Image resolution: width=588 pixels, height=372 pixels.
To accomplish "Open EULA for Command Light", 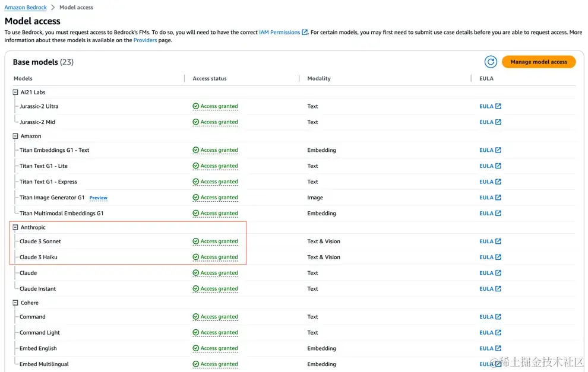I will coord(490,333).
